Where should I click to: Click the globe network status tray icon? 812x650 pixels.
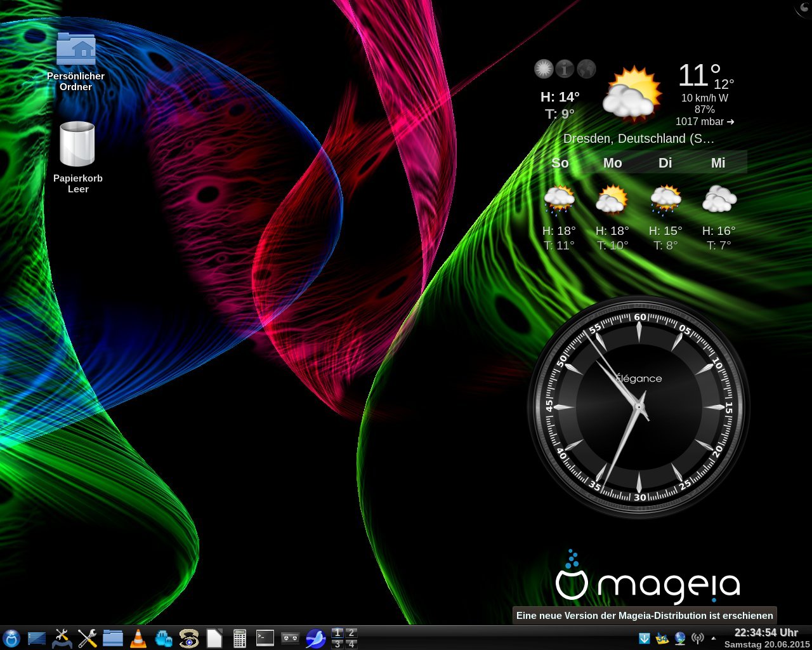[x=680, y=638]
